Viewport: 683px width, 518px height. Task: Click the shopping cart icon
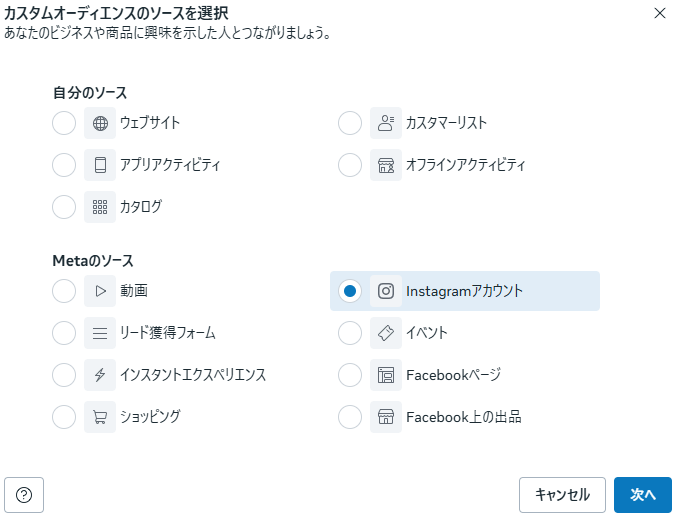100,417
